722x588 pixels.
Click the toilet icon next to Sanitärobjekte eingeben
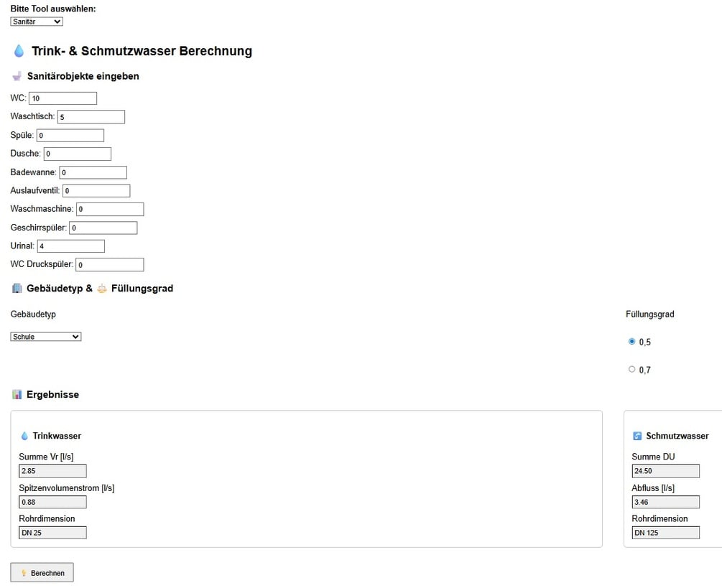(x=17, y=75)
